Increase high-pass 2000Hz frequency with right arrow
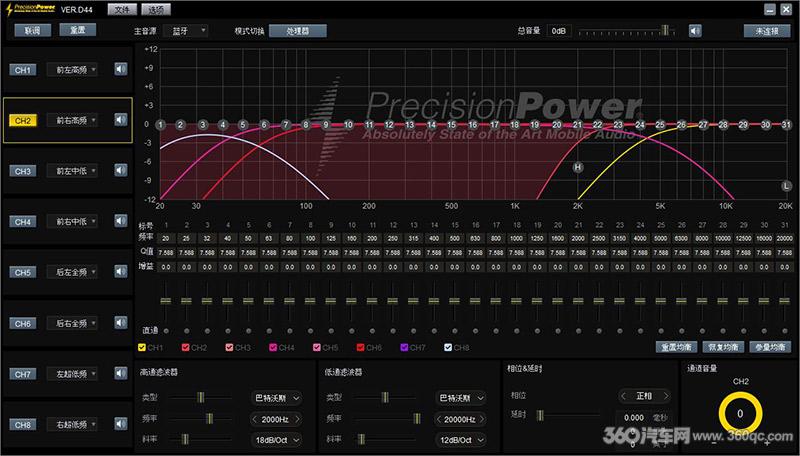 click(x=297, y=419)
